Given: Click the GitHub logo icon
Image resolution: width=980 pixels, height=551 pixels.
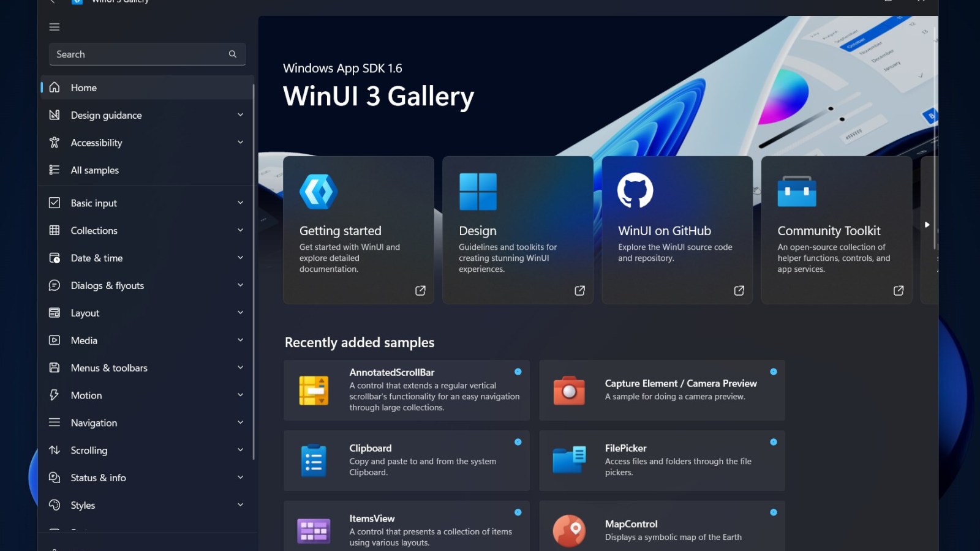Looking at the screenshot, I should pos(635,190).
